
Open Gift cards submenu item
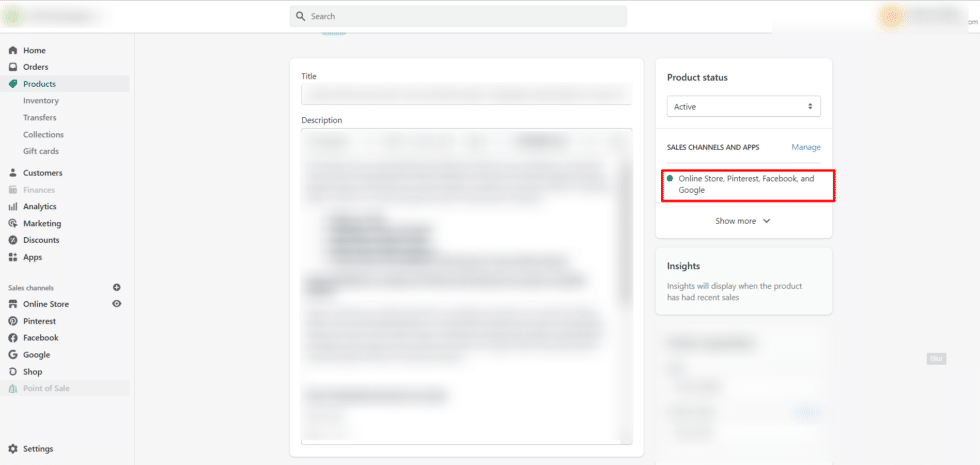coord(41,151)
